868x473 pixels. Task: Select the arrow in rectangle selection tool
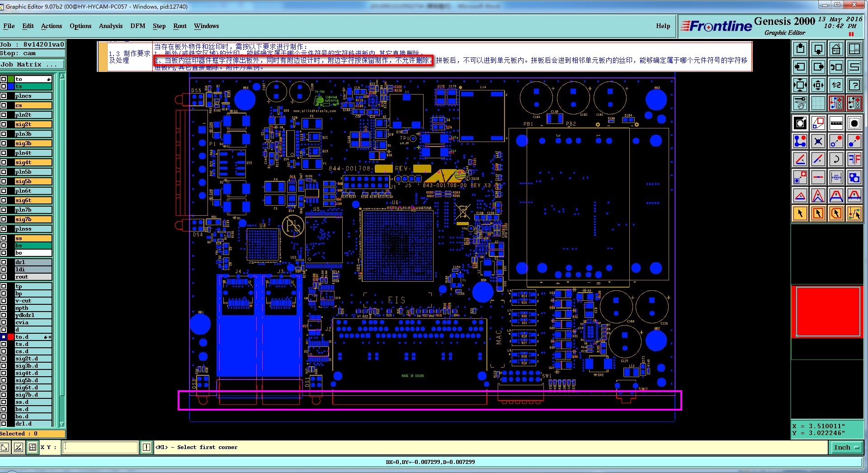point(818,213)
